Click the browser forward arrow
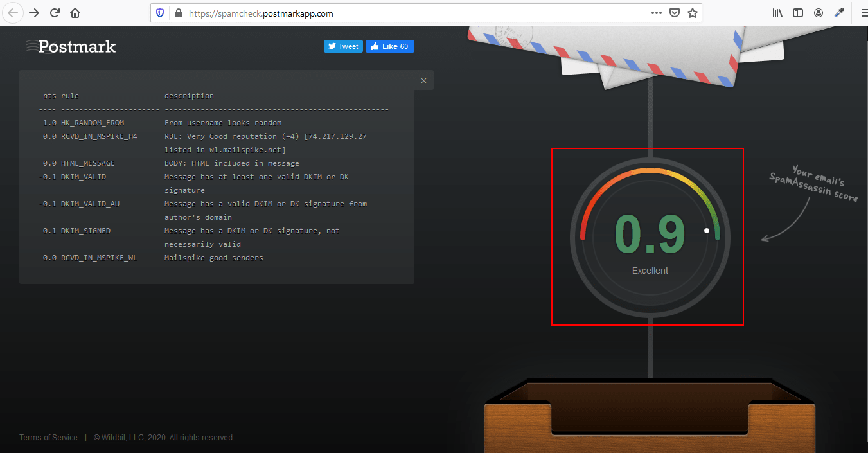 tap(34, 13)
